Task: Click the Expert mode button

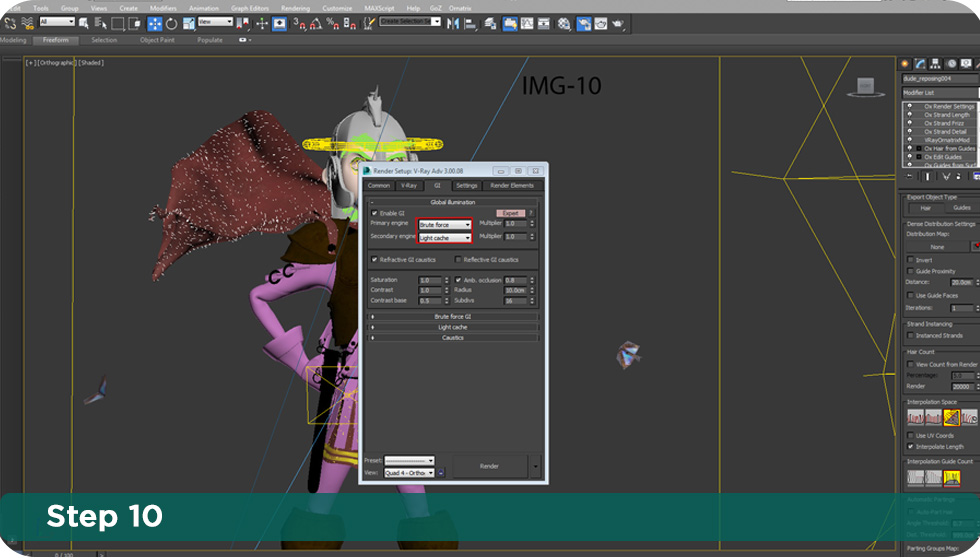Action: click(x=510, y=213)
